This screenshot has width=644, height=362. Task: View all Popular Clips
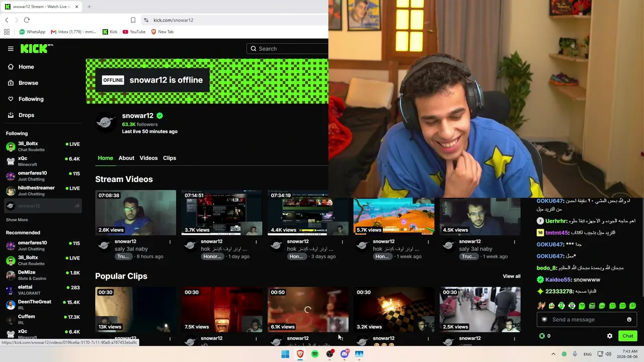point(512,276)
